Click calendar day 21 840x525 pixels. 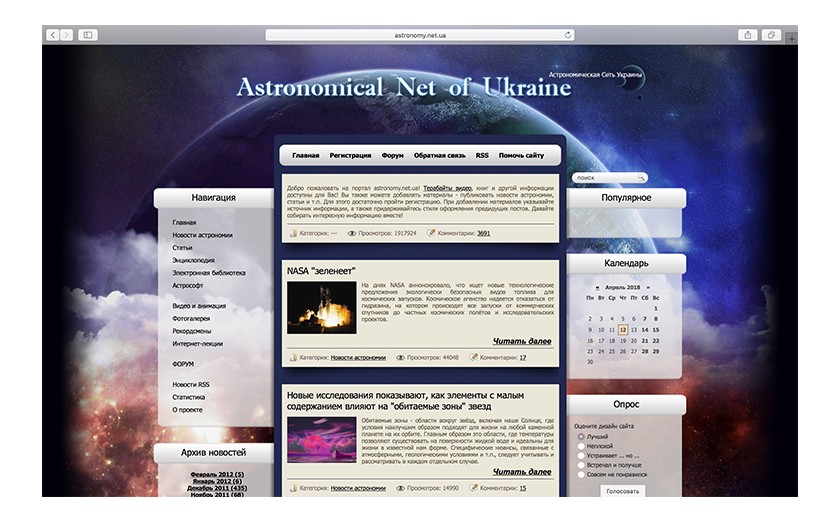[x=644, y=341]
